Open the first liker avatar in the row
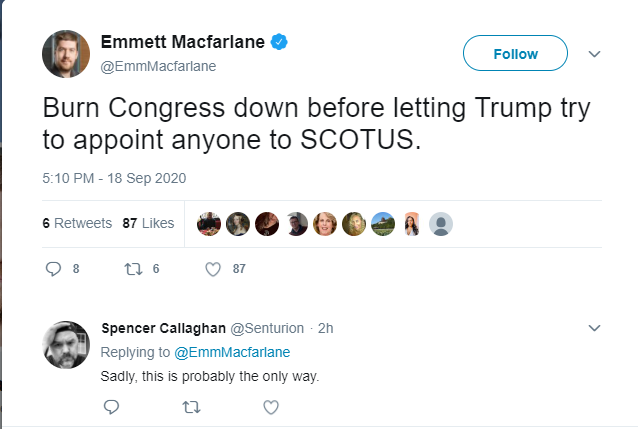638x429 pixels. [209, 224]
